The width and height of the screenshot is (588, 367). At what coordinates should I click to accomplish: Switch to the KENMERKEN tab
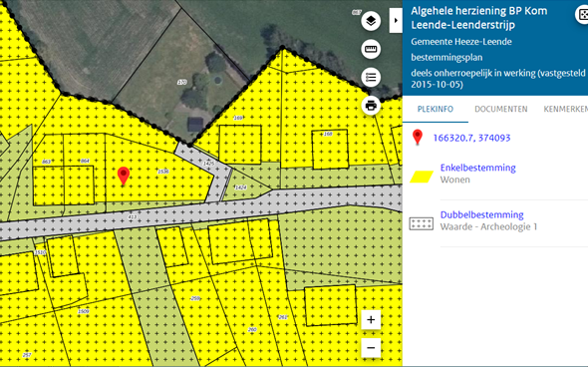tap(565, 109)
